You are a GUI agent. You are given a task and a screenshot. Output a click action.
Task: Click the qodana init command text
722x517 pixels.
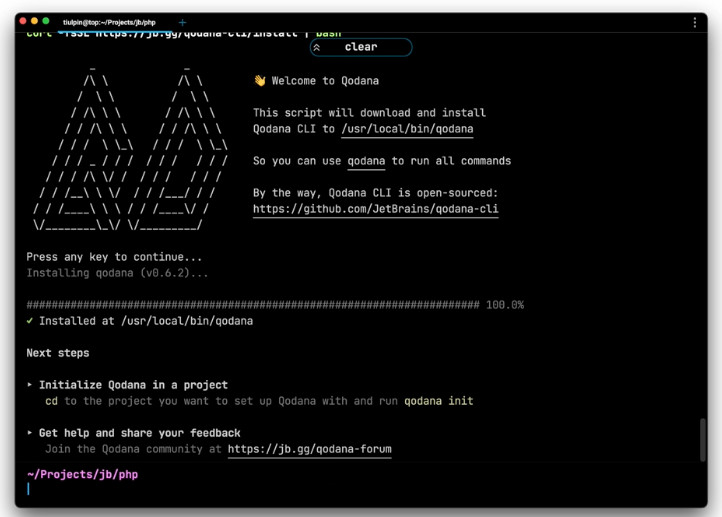click(x=438, y=401)
